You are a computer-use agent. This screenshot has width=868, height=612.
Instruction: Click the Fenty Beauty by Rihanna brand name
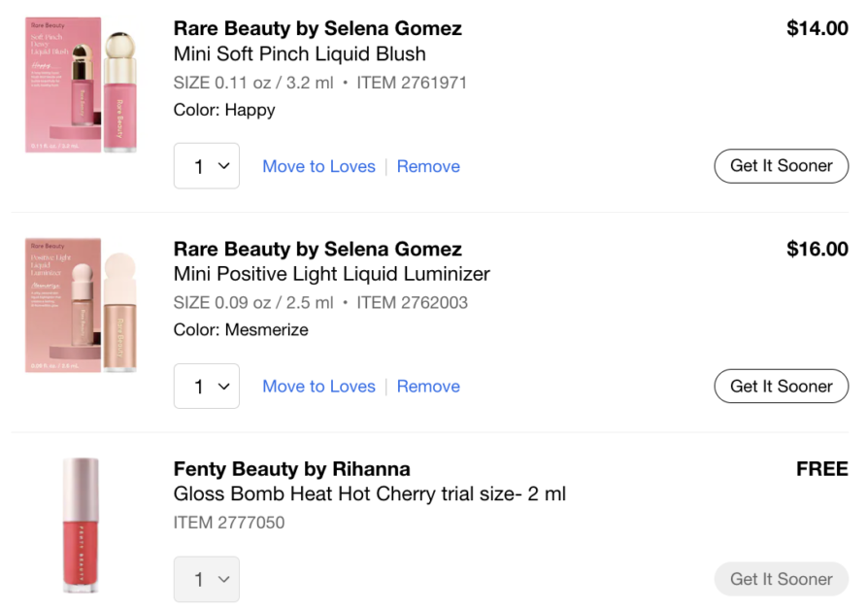click(291, 469)
